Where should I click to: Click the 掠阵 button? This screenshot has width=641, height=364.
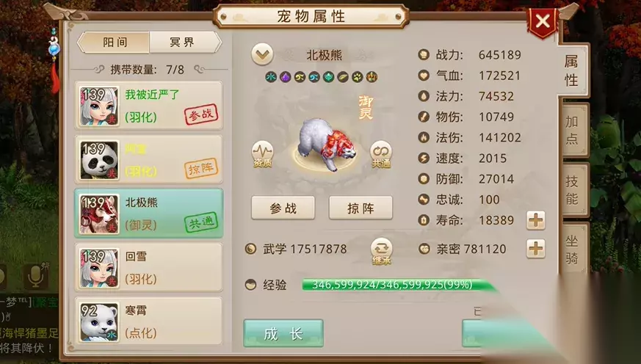(x=361, y=208)
